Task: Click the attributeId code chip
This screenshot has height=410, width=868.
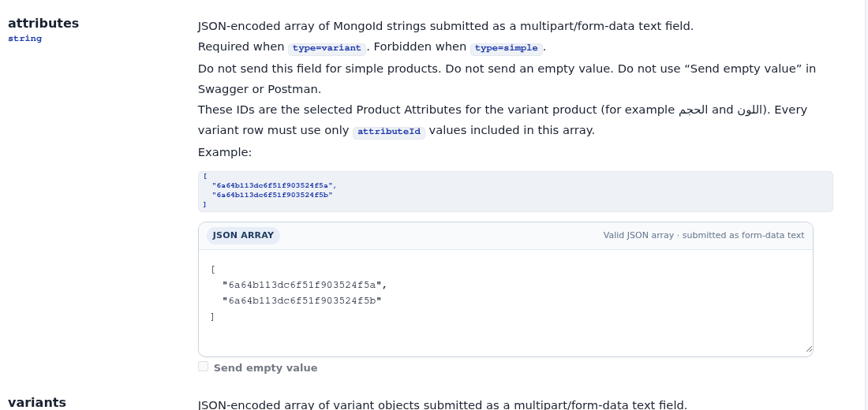Action: click(388, 132)
